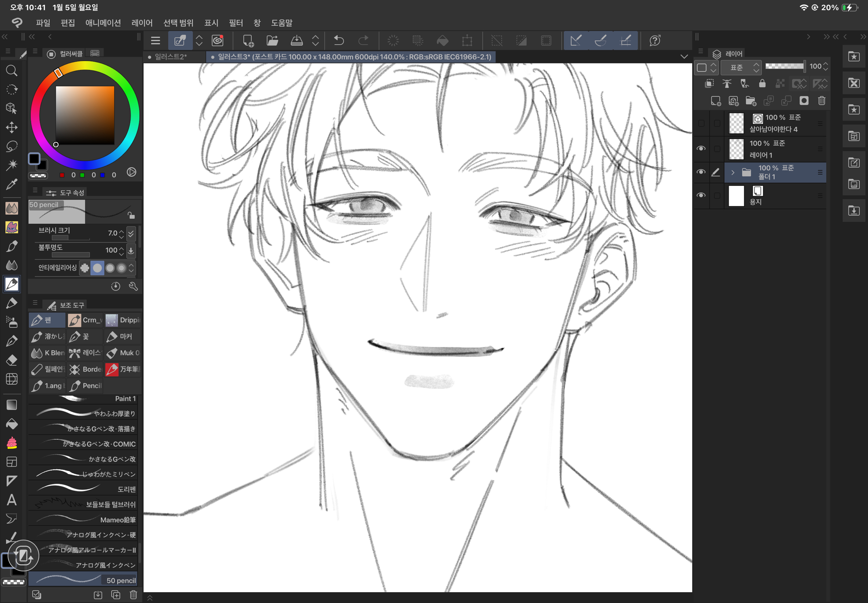Select the Magnifier zoom tool

click(x=12, y=70)
